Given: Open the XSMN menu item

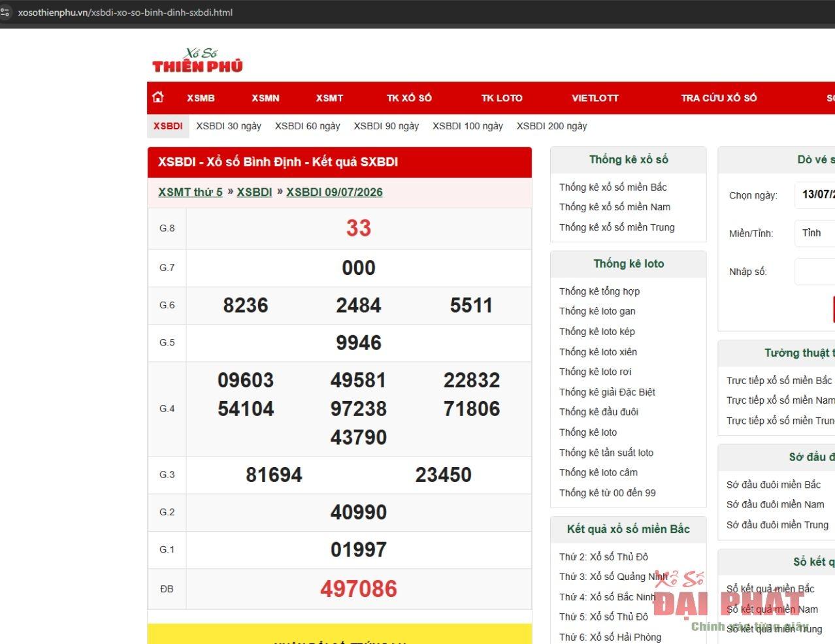Looking at the screenshot, I should click(265, 98).
